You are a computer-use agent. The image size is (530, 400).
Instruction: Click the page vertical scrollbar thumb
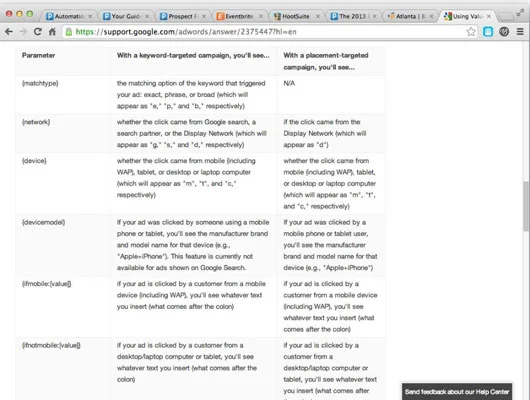[526, 206]
